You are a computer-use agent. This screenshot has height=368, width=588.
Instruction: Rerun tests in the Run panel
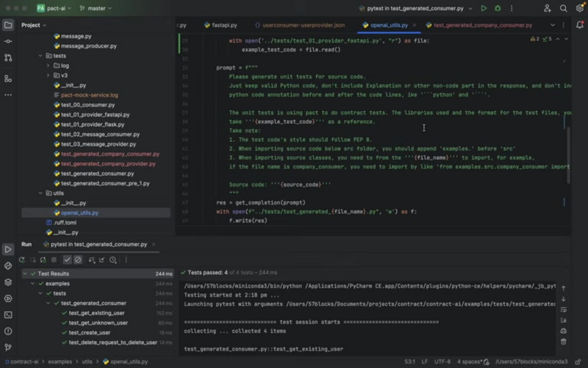pyautogui.click(x=22, y=260)
